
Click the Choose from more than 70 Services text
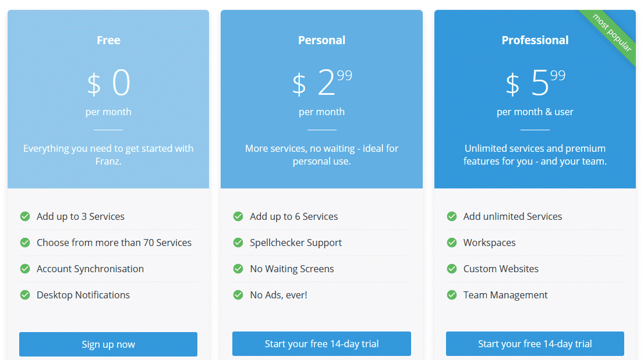[x=114, y=243]
